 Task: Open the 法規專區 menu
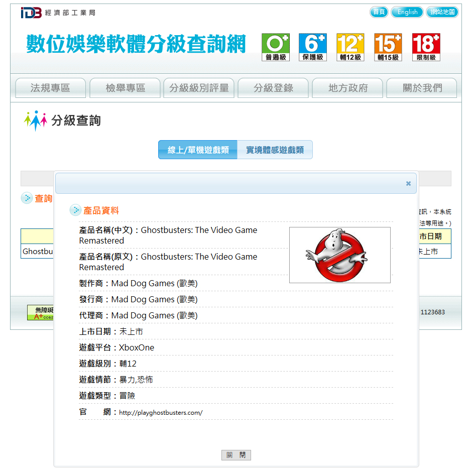click(x=50, y=88)
